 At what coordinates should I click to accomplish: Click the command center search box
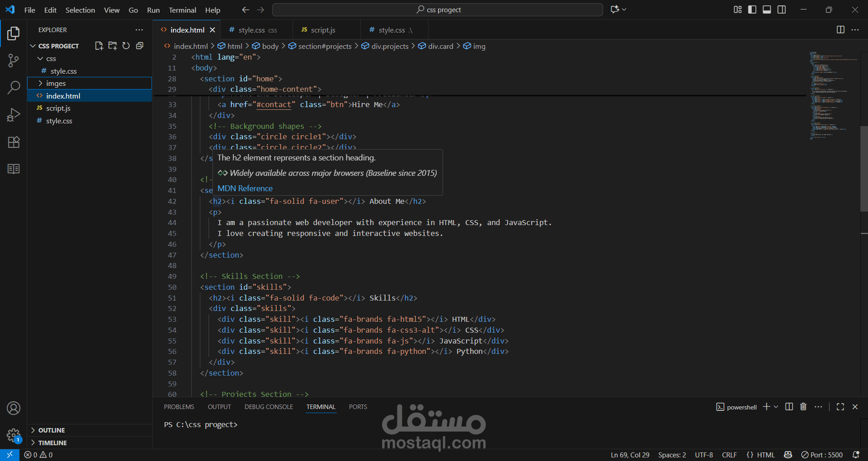click(x=438, y=10)
